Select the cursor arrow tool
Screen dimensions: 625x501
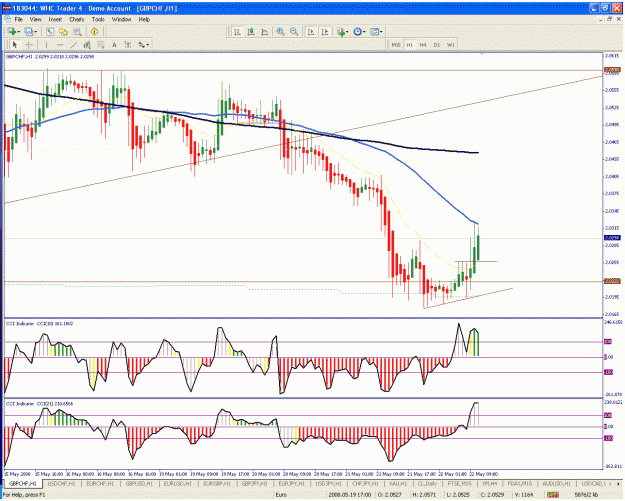point(15,45)
